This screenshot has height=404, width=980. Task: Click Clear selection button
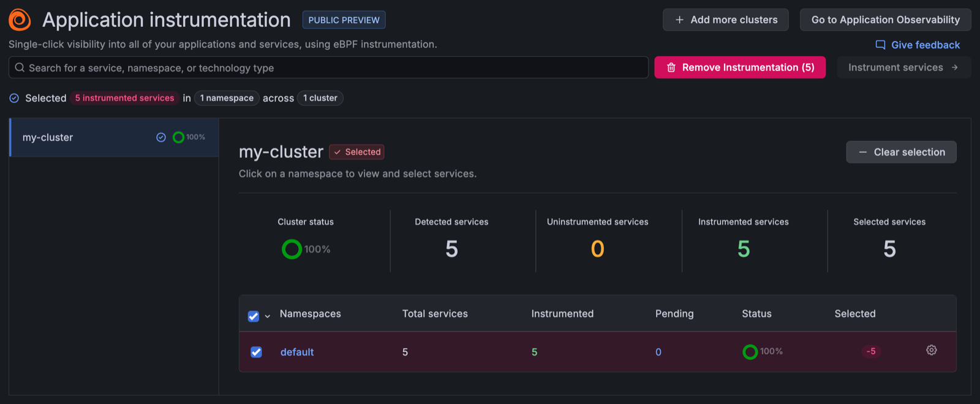tap(902, 152)
